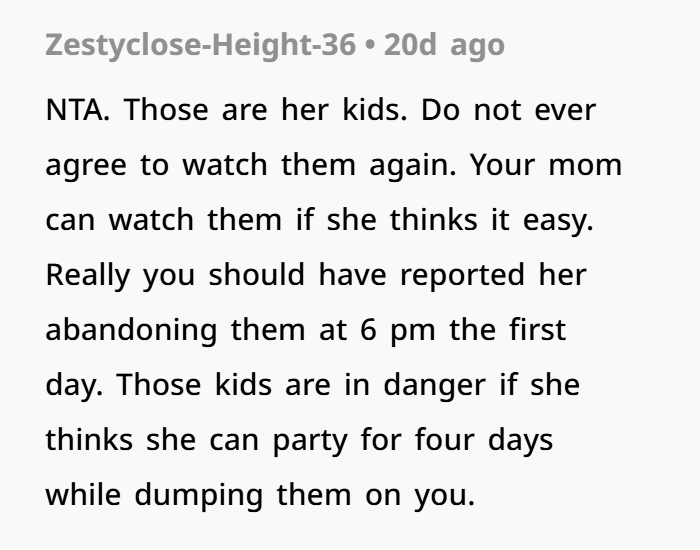
Task: Click the final line 'while dumping them on you'
Action: tap(260, 496)
